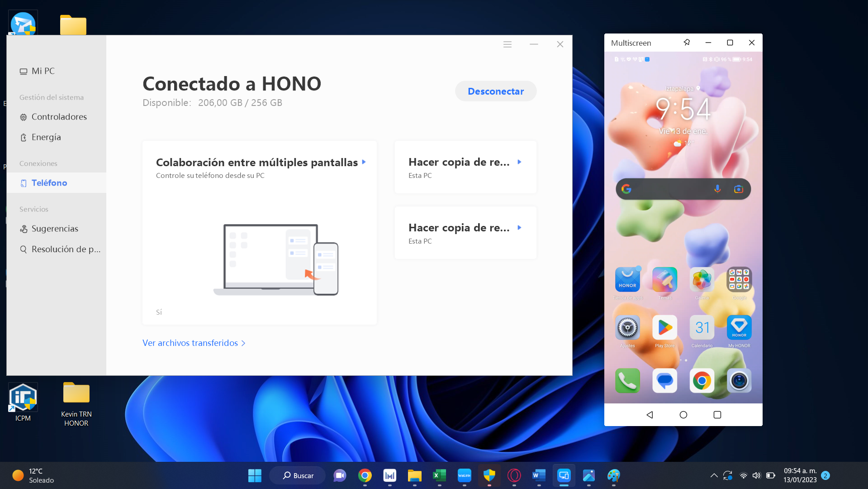The height and width of the screenshot is (489, 868).
Task: Pin the Multiscreen window on top
Action: point(687,43)
